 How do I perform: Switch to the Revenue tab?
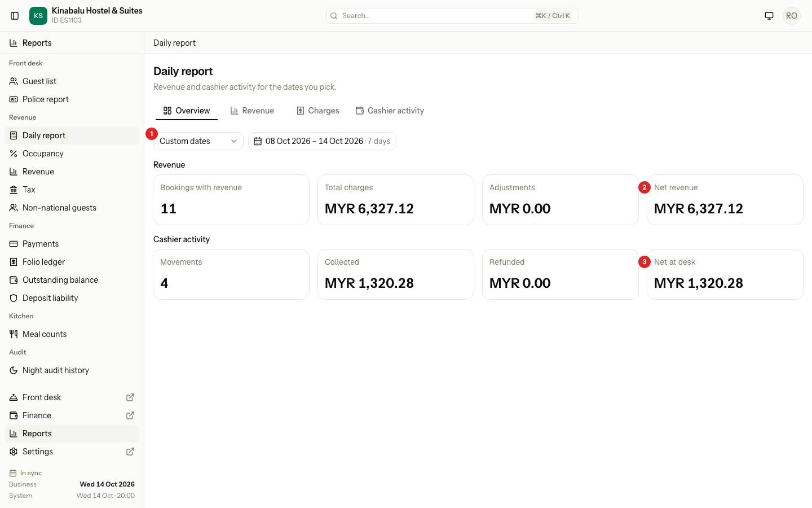point(252,111)
